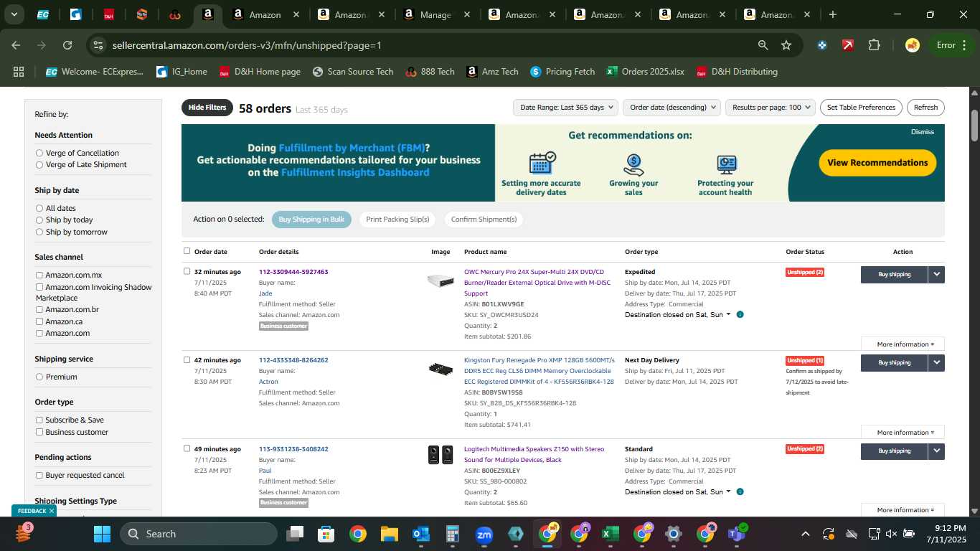The height and width of the screenshot is (551, 980).
Task: Click View Recommendations button
Action: click(x=877, y=163)
